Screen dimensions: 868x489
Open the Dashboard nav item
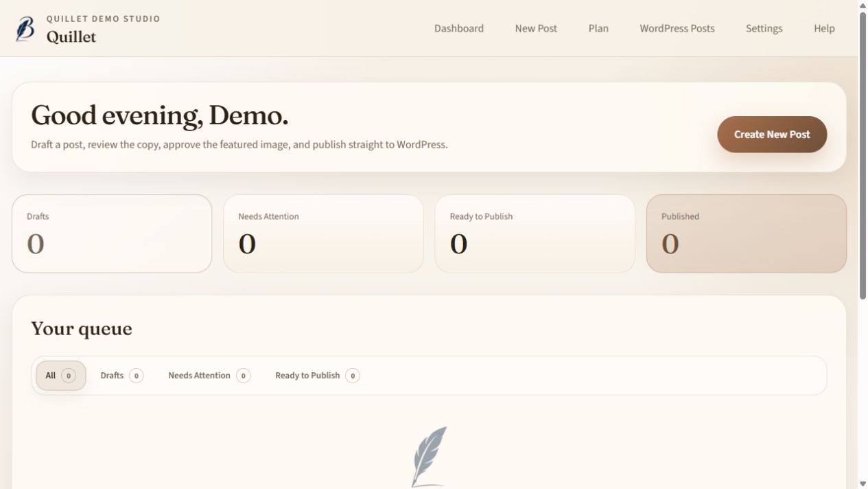click(x=459, y=28)
